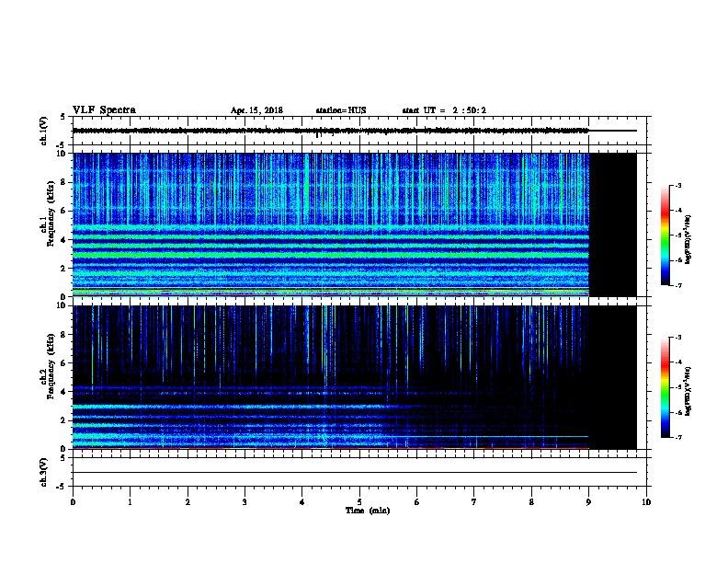Click the "6" minute tick label
This screenshot has width=728, height=563.
point(416,502)
